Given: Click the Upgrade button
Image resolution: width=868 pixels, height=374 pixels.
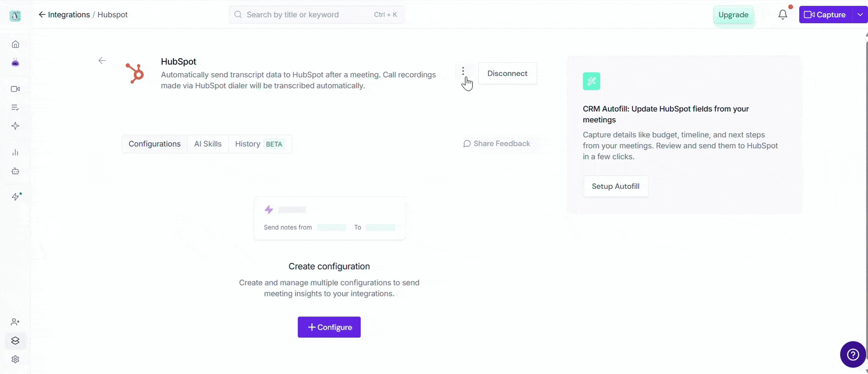Looking at the screenshot, I should coord(733,15).
